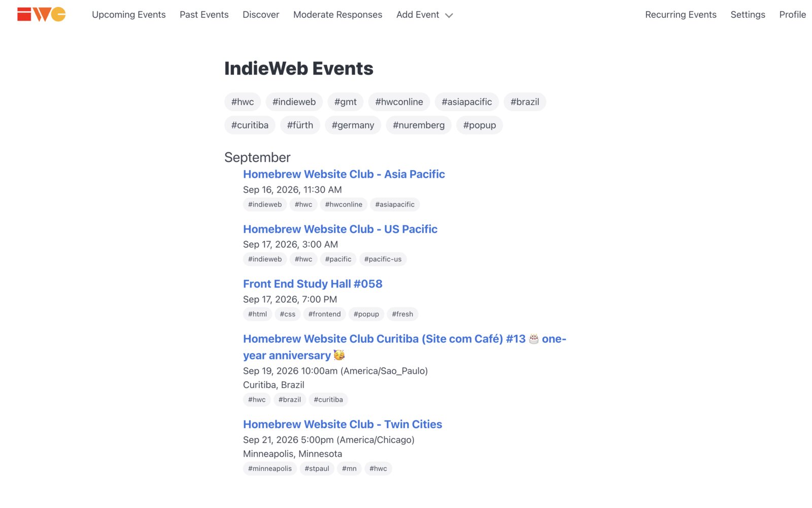Click #minneapolis tag under Twin Cities event
The height and width of the screenshot is (508, 812).
(x=270, y=468)
